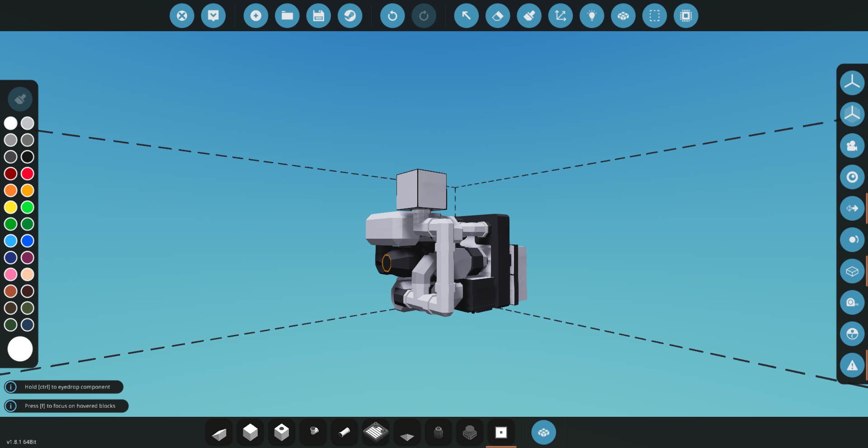Select the wedge block in bottom hotbar
This screenshot has width=868, height=448.
pyautogui.click(x=219, y=433)
